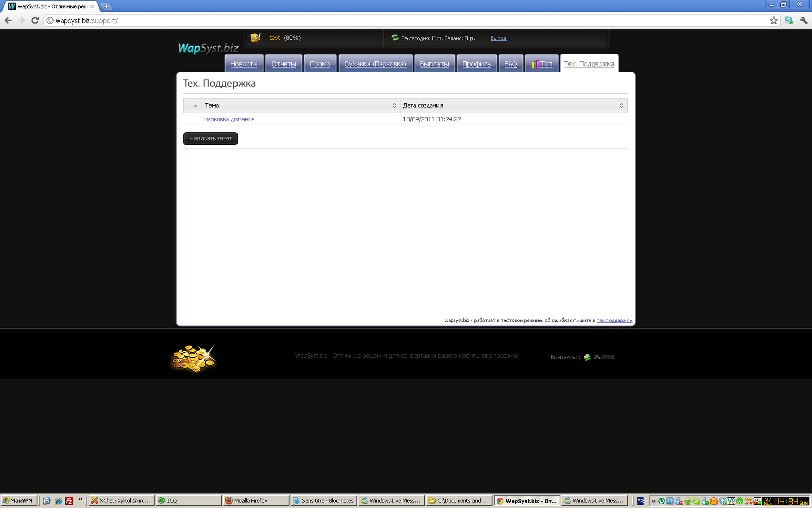The height and width of the screenshot is (508, 812).
Task: Open the Выплаты tab
Action: click(x=434, y=63)
